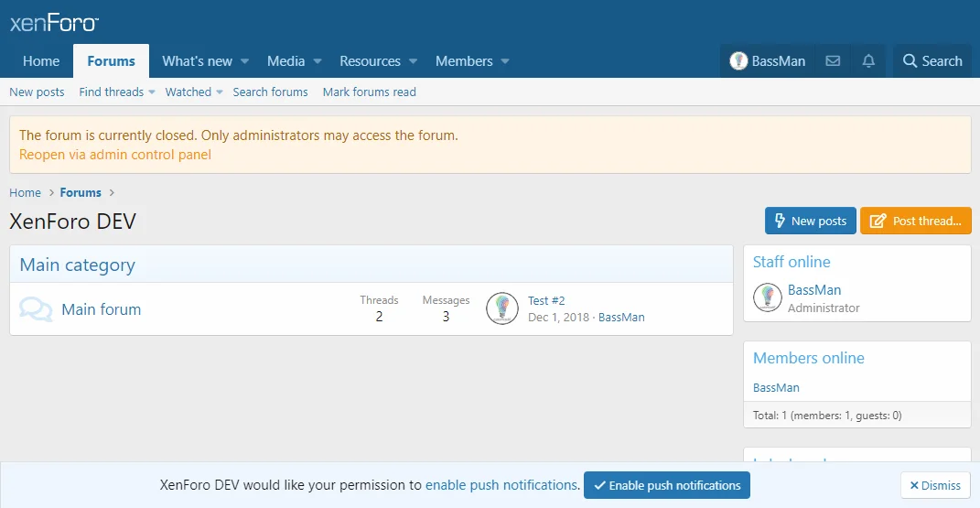980x508 pixels.
Task: Click the Main forum speech bubble icon
Action: 36,309
